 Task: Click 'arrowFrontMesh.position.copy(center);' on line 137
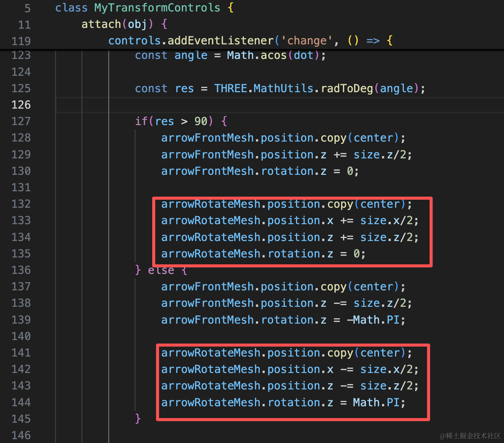[x=283, y=287]
